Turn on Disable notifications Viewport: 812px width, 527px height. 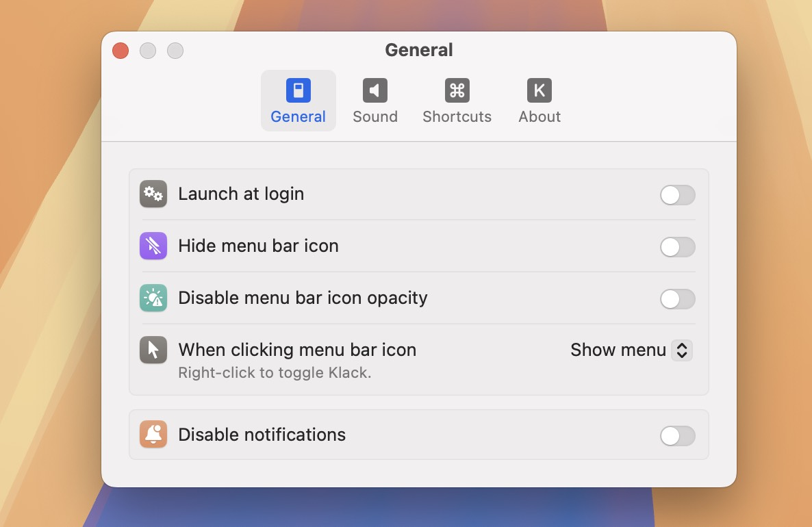[x=677, y=436]
